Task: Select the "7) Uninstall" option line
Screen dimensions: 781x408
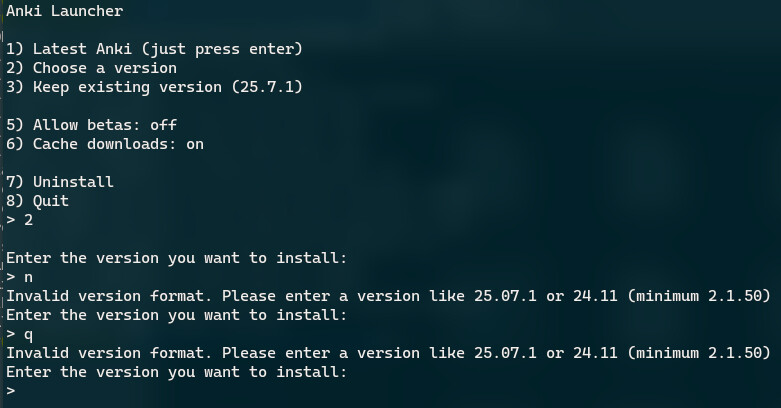Action: [60, 182]
